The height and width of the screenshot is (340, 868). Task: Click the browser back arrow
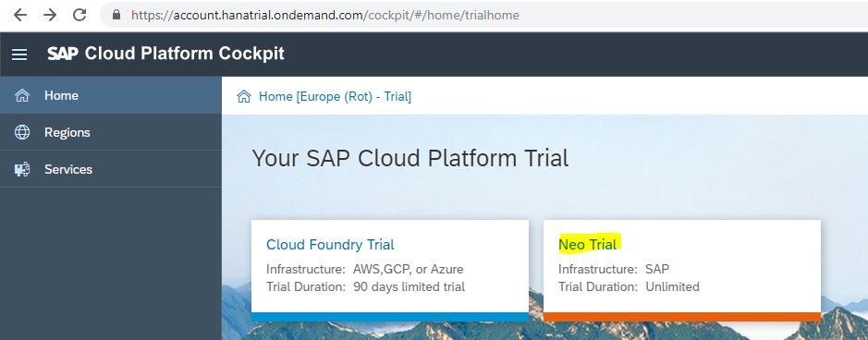pyautogui.click(x=20, y=15)
